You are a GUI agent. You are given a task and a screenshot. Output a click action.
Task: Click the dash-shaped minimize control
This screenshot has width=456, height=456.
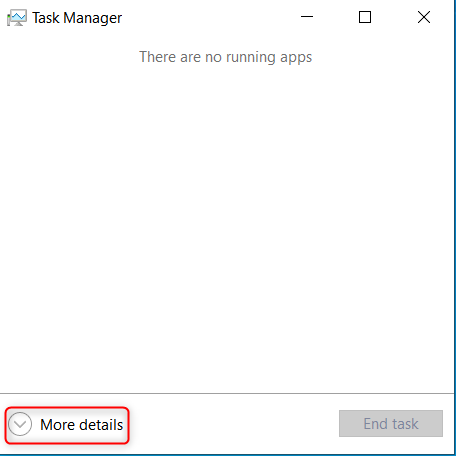307,17
